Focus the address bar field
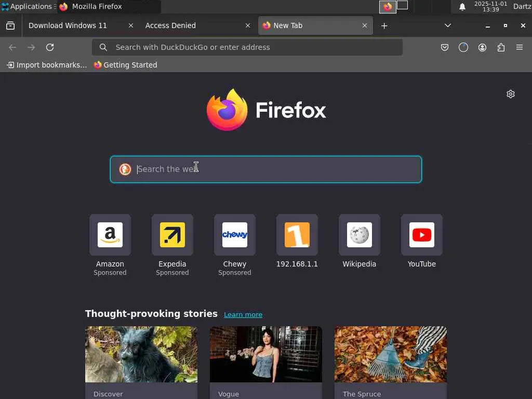The image size is (532, 399). tap(247, 47)
